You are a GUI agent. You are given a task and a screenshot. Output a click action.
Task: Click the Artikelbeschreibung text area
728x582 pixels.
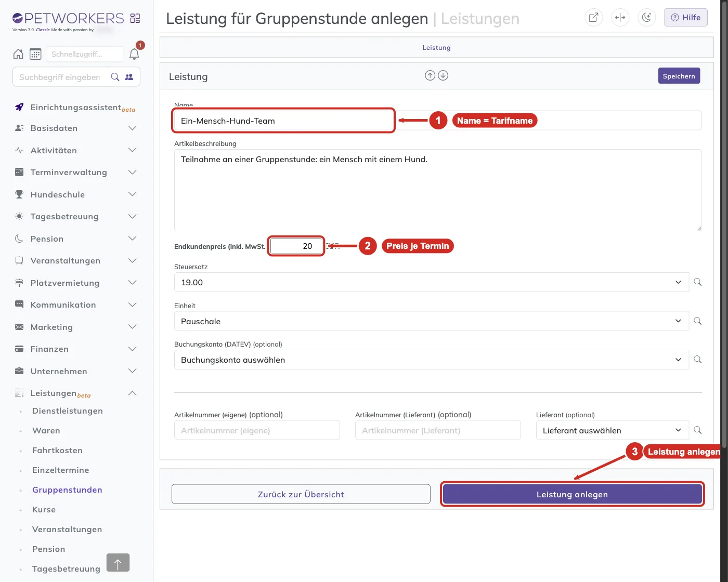click(x=438, y=190)
